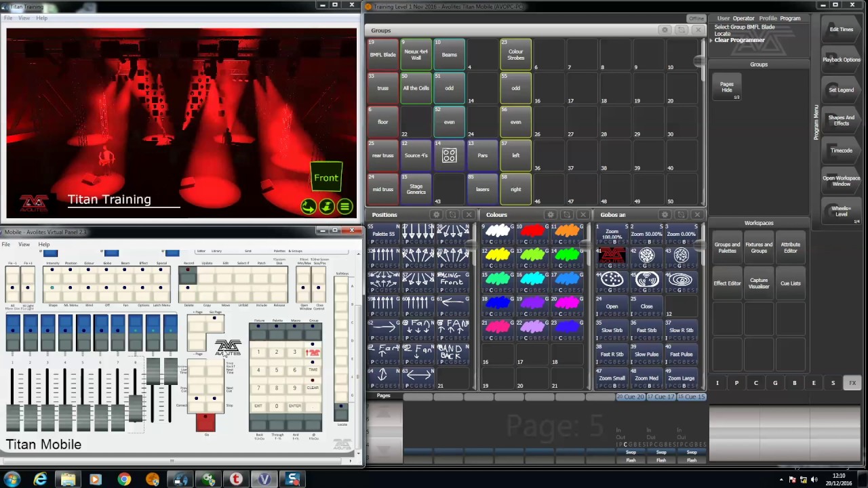Click the Windows Start button

coord(13,479)
